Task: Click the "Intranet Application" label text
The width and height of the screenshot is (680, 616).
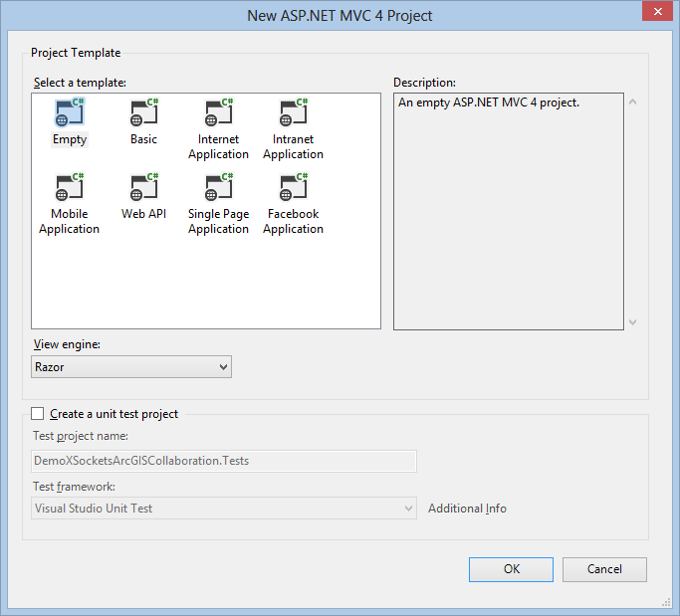Action: point(293,146)
